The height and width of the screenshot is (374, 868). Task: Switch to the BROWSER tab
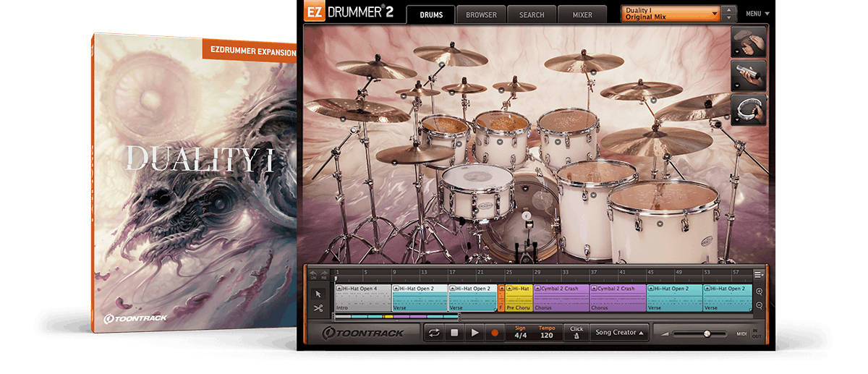coord(481,14)
